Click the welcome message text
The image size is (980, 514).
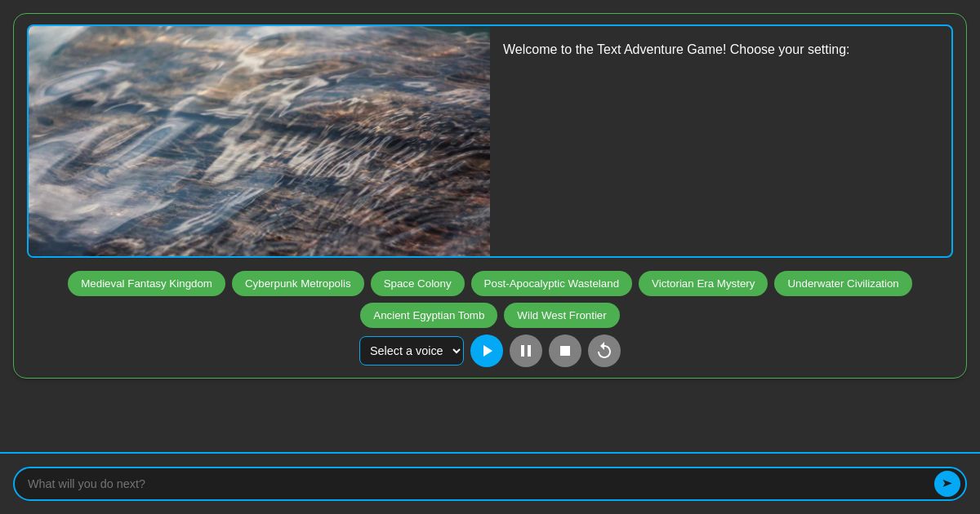pyautogui.click(x=676, y=50)
